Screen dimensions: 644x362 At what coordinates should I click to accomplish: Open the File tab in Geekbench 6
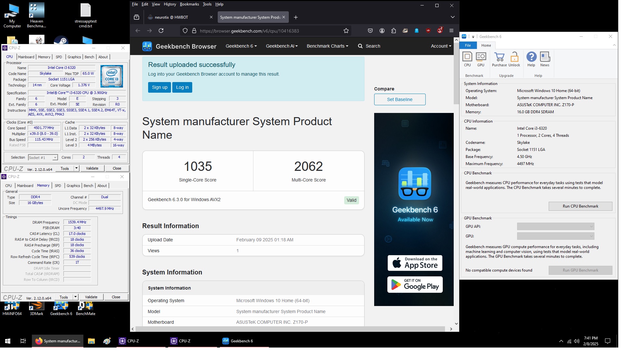(468, 45)
